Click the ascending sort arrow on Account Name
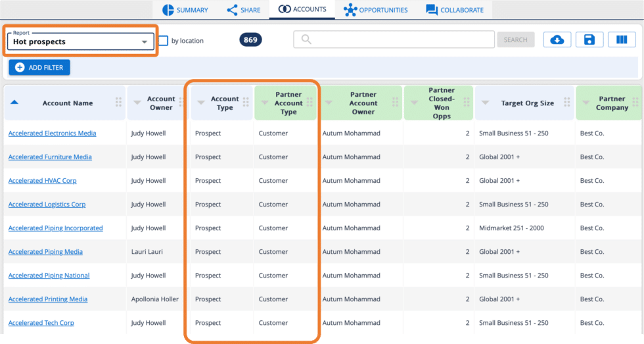The height and width of the screenshot is (344, 644). (14, 103)
